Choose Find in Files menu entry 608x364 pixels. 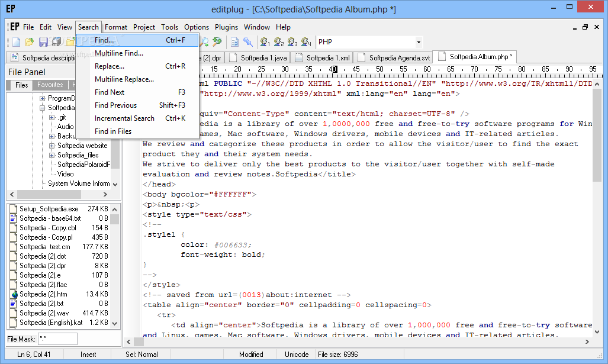coord(137,131)
